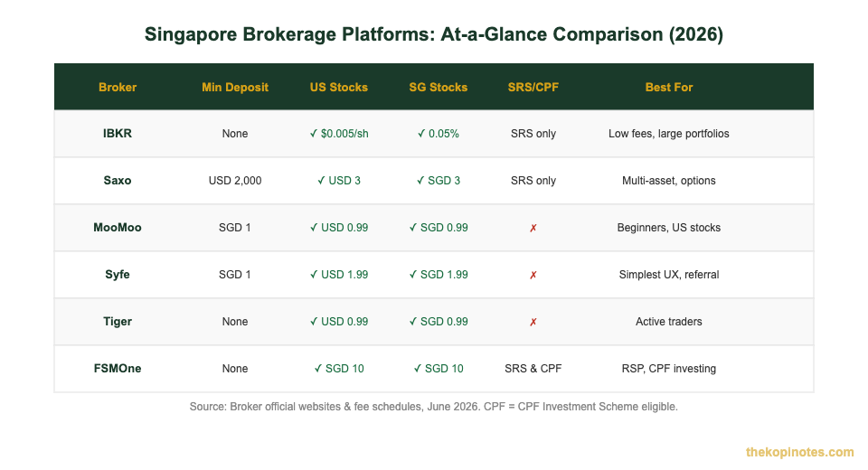Click the Source footnote below the table

click(433, 407)
